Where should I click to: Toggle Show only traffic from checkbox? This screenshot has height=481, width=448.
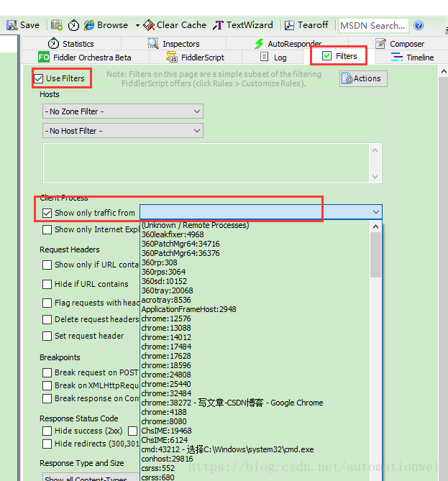click(x=47, y=213)
